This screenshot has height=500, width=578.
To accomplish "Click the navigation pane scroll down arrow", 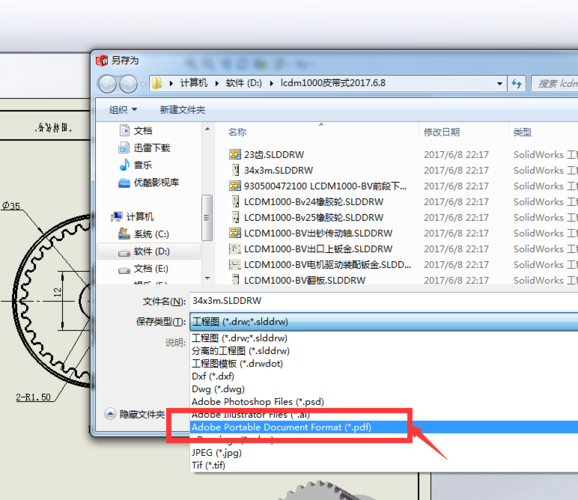I will [x=207, y=278].
